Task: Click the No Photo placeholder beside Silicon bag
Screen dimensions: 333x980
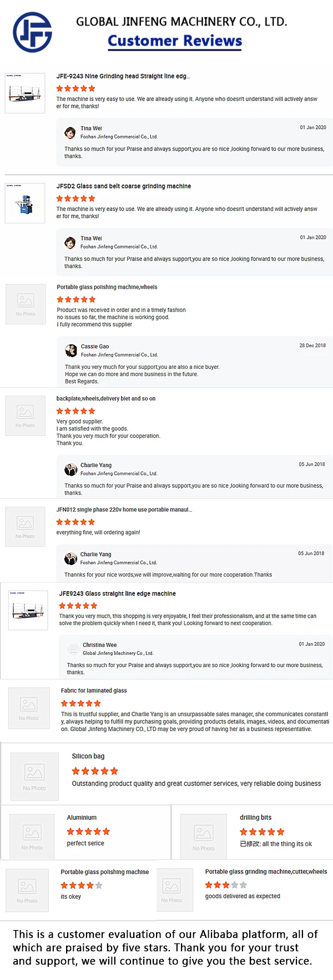Action: tap(34, 776)
